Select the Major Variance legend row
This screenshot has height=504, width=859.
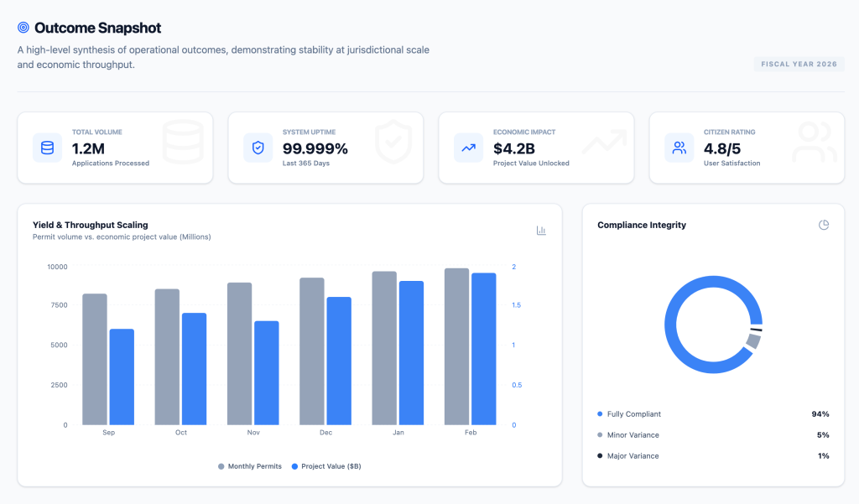[x=713, y=456]
